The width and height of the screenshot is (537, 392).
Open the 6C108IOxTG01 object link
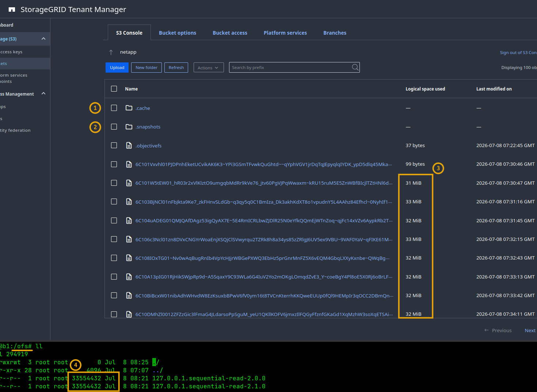coord(262,258)
